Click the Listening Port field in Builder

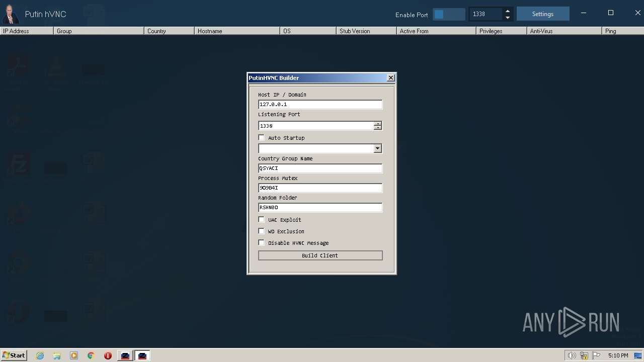click(x=316, y=126)
